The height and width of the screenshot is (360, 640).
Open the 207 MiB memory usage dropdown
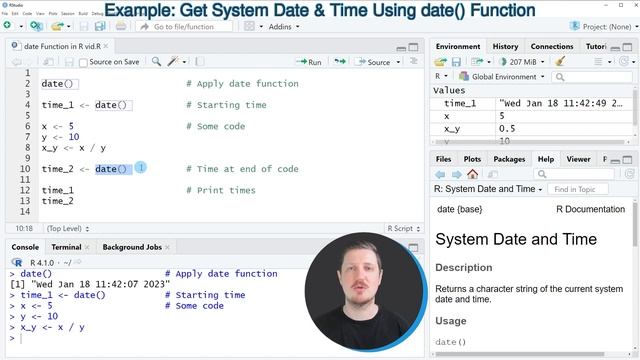[522, 62]
